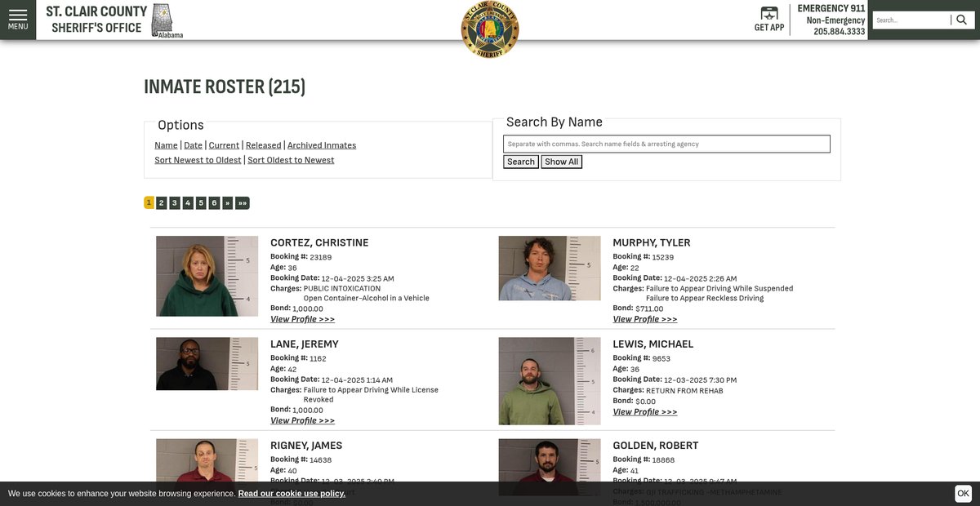This screenshot has width=980, height=506.
Task: Click bond amount $711.00
Action: (649, 309)
